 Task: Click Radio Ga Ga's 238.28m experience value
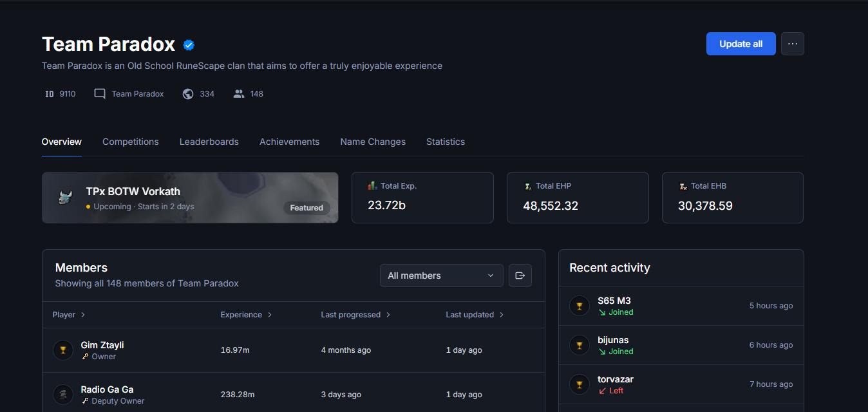click(x=238, y=395)
